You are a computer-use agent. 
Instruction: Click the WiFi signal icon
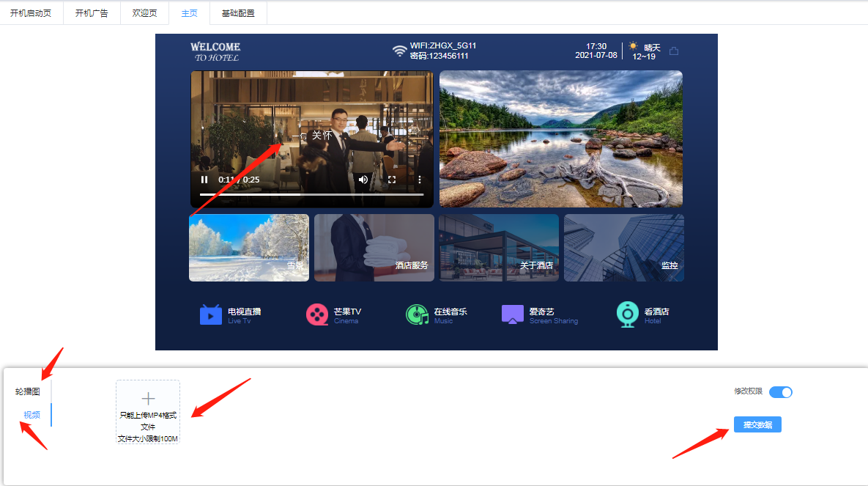[x=399, y=51]
